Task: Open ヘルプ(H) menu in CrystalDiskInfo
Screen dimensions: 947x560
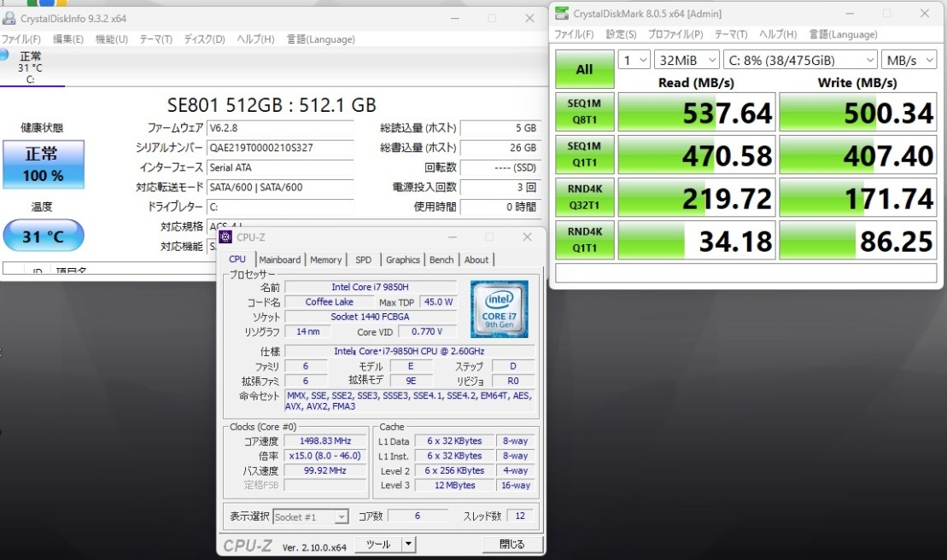Action: point(254,39)
